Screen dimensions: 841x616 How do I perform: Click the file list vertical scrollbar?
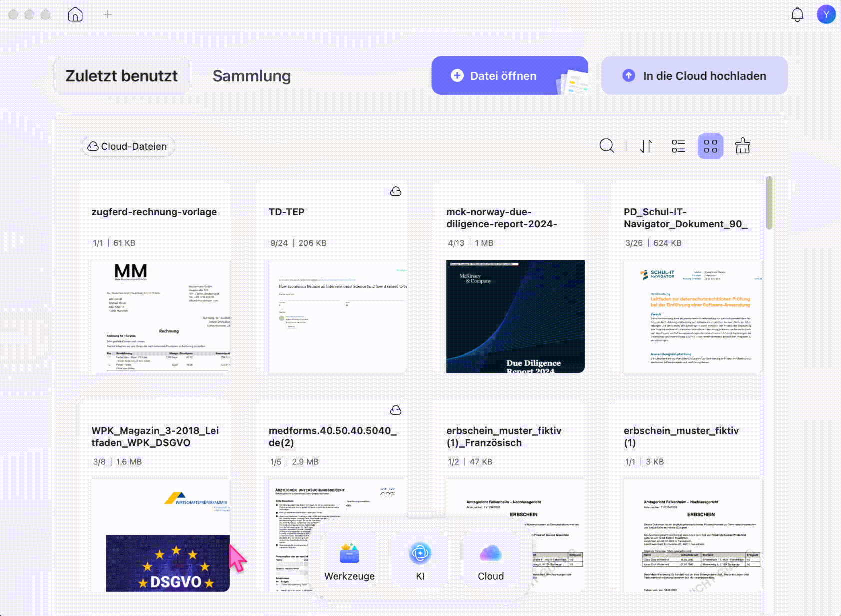769,203
